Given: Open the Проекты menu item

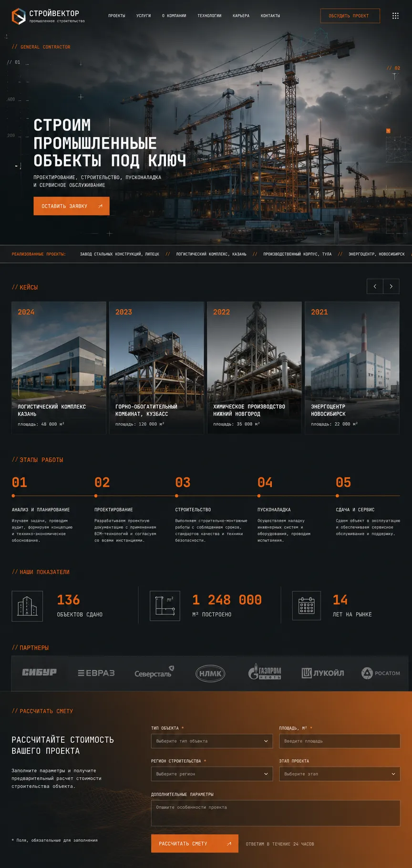Looking at the screenshot, I should click(x=117, y=16).
